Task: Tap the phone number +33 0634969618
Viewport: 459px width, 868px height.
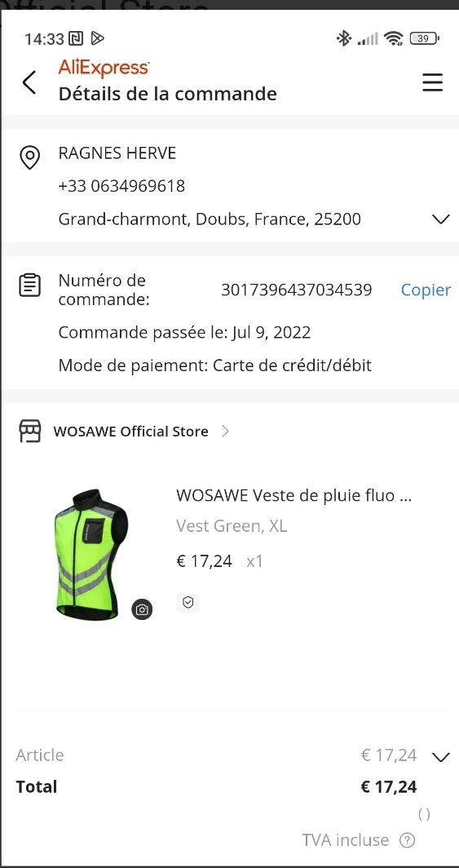Action: coord(121,186)
